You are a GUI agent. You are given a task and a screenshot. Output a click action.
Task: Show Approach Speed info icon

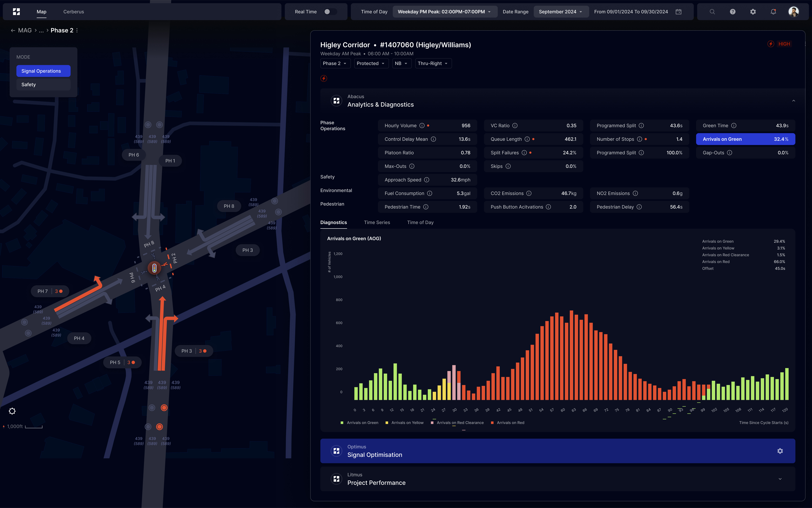click(427, 180)
